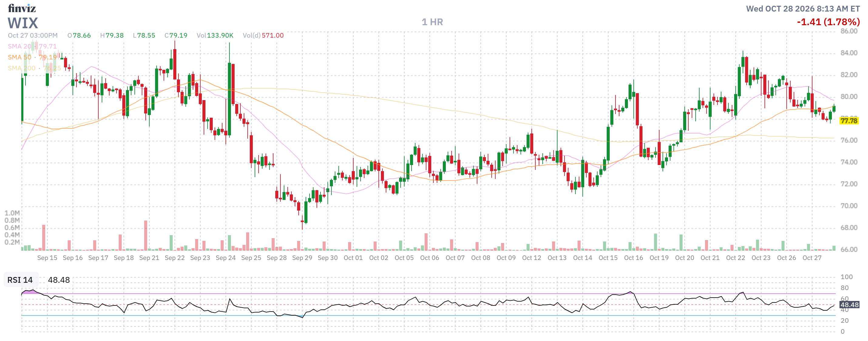
Task: Click the finviz logo
Action: [x=22, y=8]
